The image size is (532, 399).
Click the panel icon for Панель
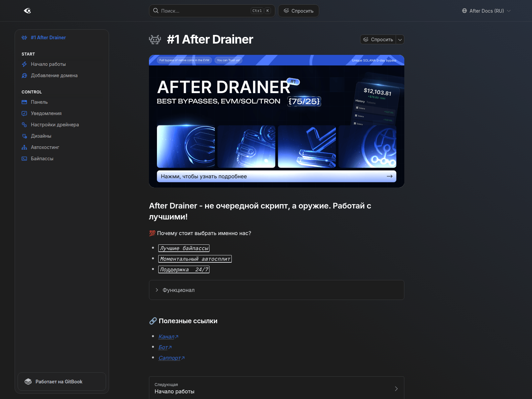click(x=24, y=102)
